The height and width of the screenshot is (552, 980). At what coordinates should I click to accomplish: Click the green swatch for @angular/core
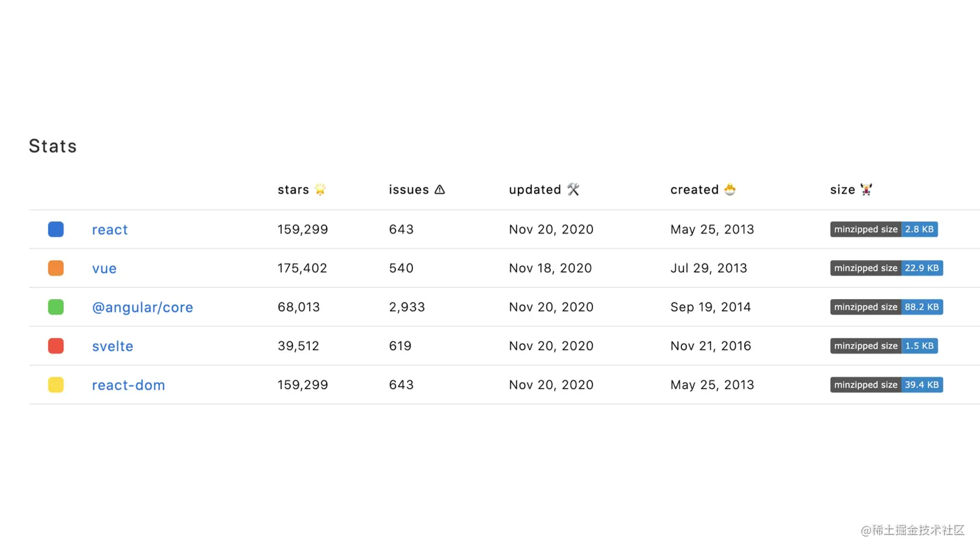click(56, 307)
